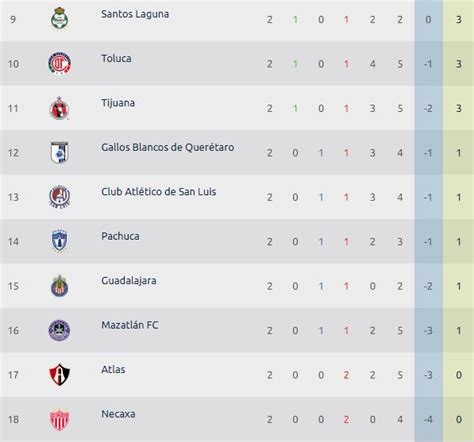Click the Tijuana Xolos crest
The image size is (474, 442).
click(x=60, y=108)
